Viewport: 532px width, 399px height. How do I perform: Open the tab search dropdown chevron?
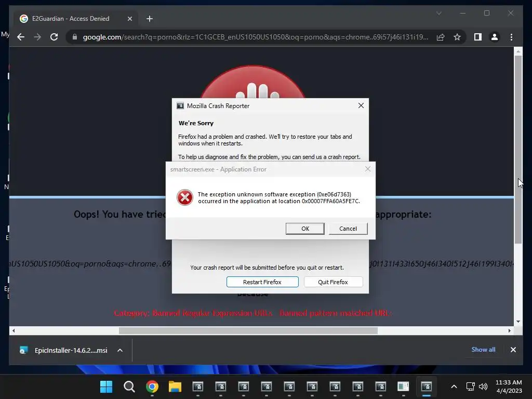click(438, 13)
